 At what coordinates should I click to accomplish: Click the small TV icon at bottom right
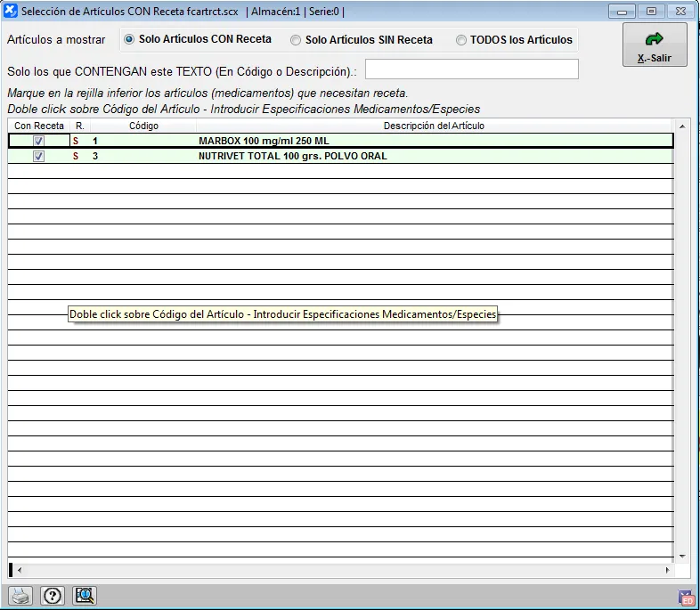pos(686,598)
